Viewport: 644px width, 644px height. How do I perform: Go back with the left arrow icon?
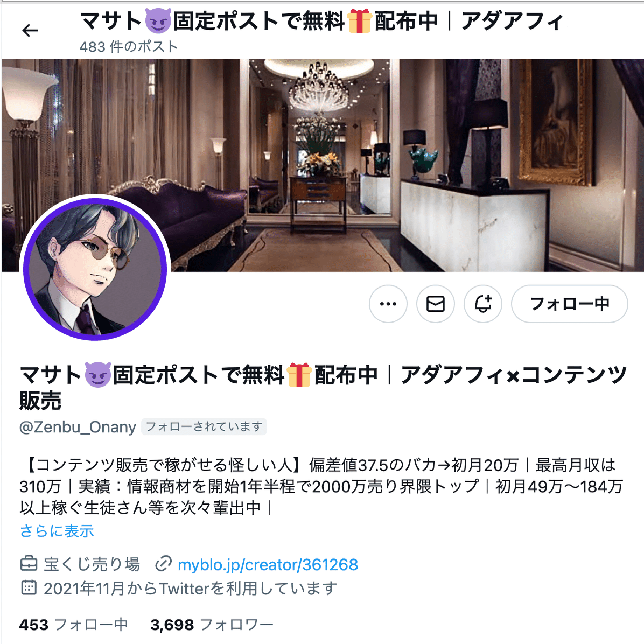click(30, 30)
